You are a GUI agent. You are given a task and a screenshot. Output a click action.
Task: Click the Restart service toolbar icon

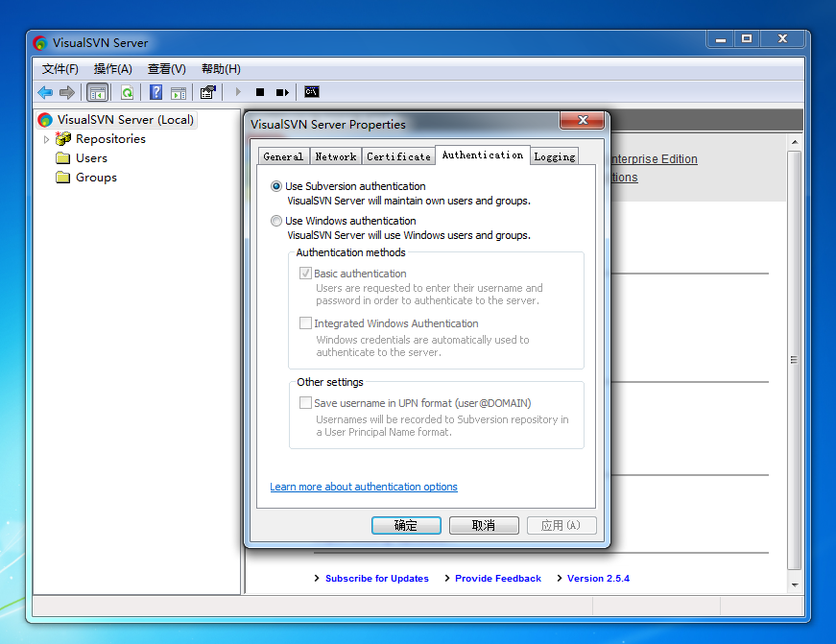[282, 92]
